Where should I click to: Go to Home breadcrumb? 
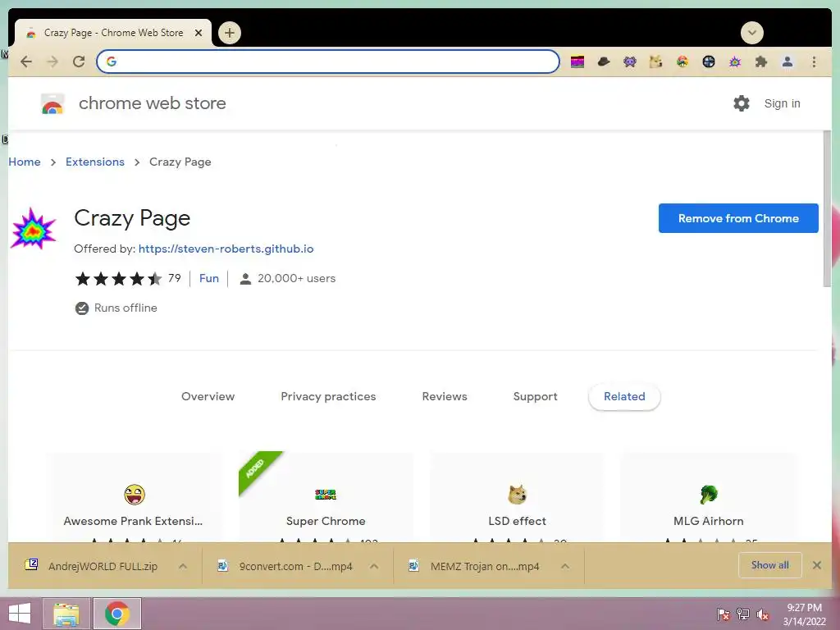click(25, 162)
